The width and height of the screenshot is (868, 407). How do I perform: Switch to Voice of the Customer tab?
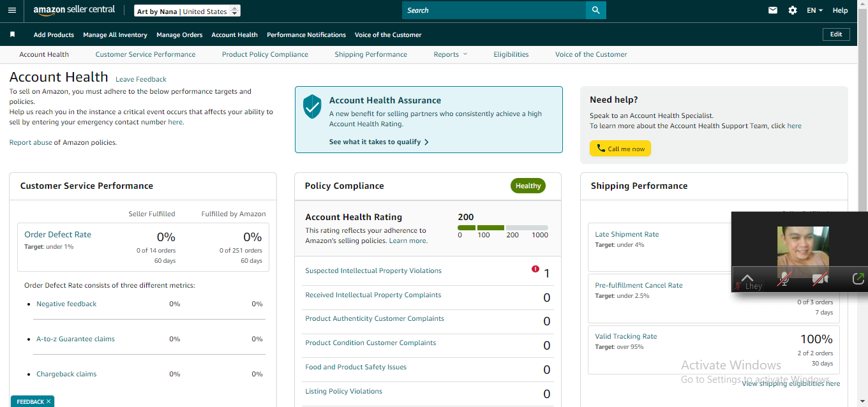point(591,54)
